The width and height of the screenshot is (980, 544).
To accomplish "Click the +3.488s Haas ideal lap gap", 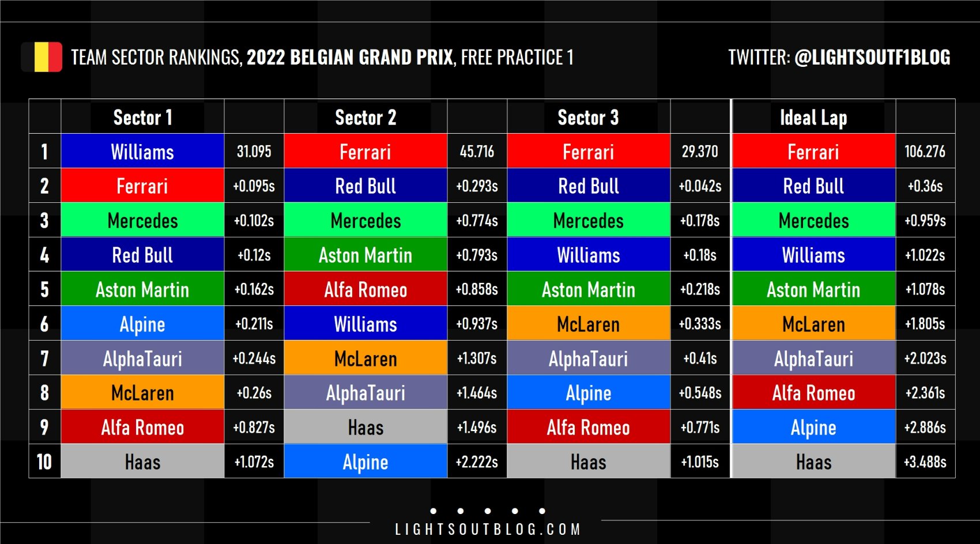I will click(925, 462).
